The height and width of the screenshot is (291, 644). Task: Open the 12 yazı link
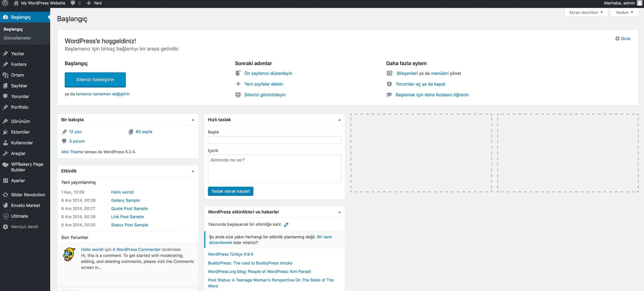click(75, 132)
